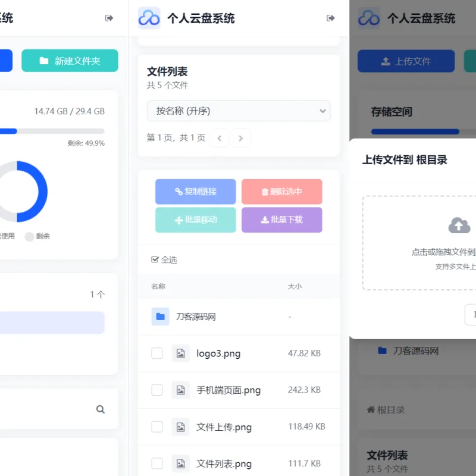The height and width of the screenshot is (476, 476).
Task: Click the logout icon in the middle panel header
Action: (x=331, y=18)
